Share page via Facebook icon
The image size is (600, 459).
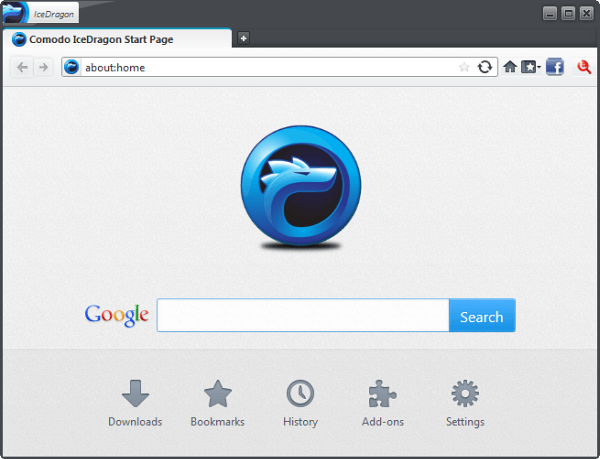(x=554, y=67)
